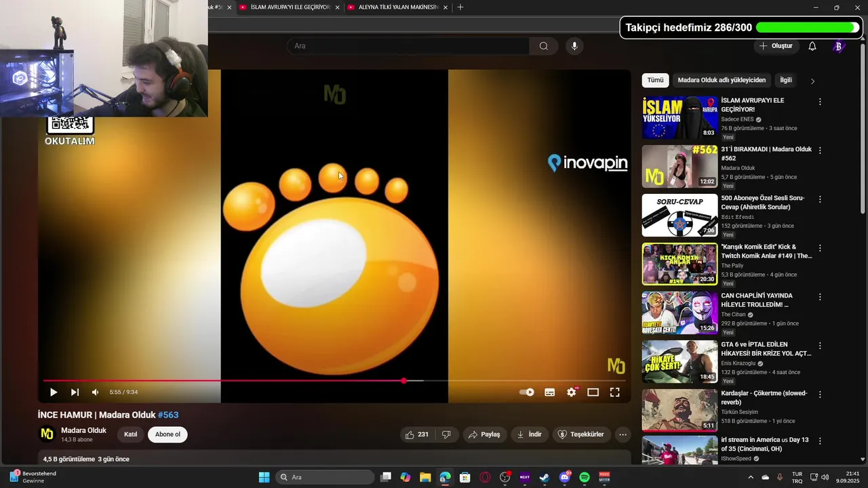Viewport: 868px width, 488px height.
Task: Open Opera browser from the taskbar
Action: pos(485,477)
